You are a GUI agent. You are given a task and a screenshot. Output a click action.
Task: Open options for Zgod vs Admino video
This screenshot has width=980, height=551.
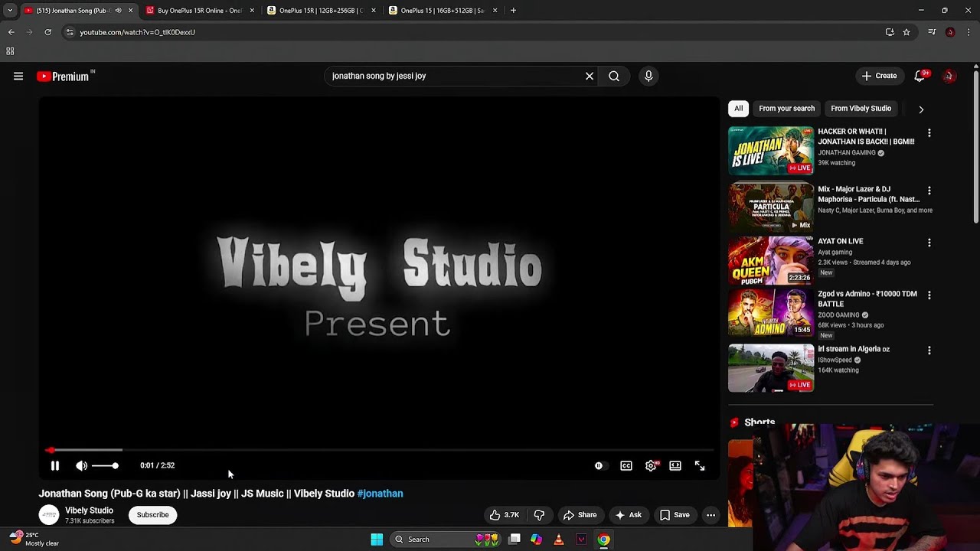[x=929, y=295]
